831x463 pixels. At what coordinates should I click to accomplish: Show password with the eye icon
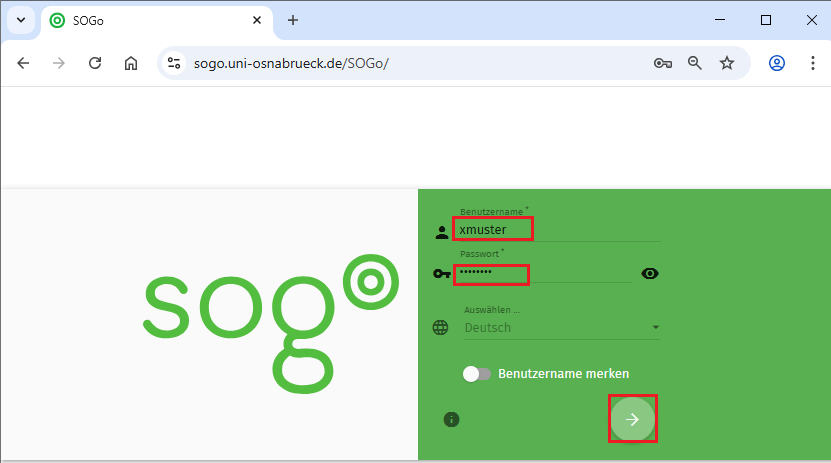tap(650, 273)
